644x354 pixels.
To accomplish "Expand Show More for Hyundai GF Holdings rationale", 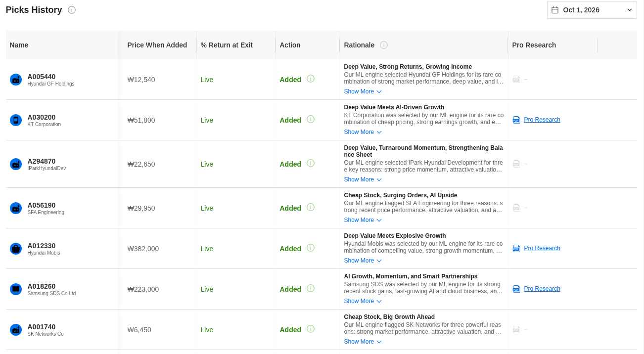I will click(x=363, y=91).
